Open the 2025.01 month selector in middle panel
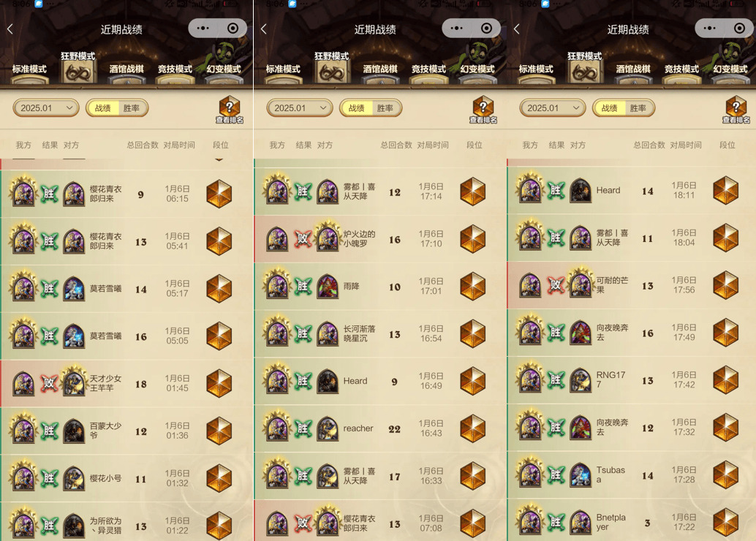This screenshot has height=541, width=756. [x=300, y=108]
